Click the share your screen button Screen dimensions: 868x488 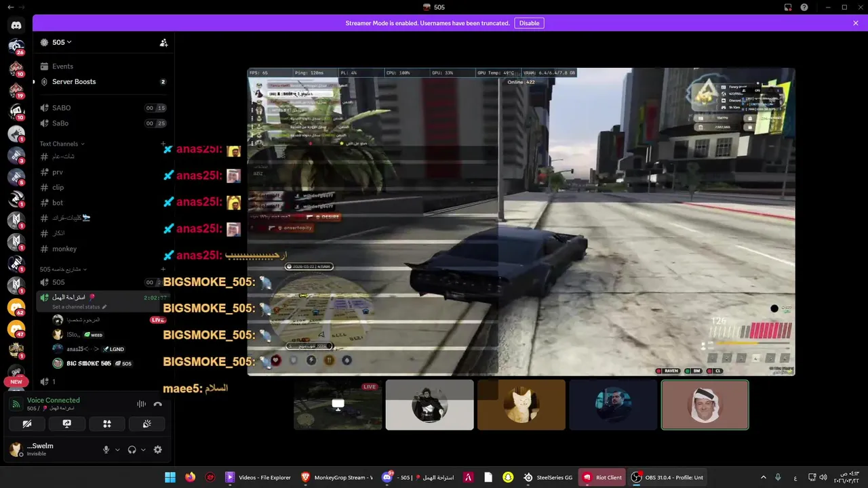point(67,424)
